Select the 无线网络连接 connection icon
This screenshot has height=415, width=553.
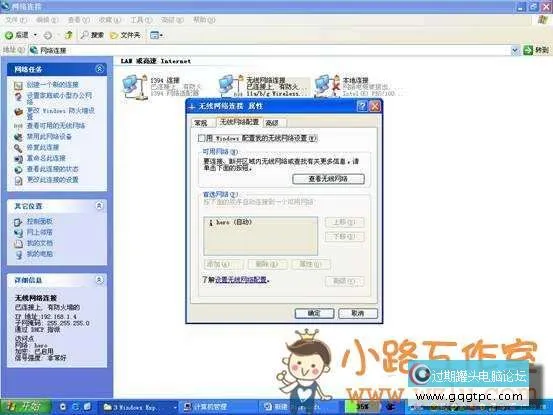[x=231, y=86]
